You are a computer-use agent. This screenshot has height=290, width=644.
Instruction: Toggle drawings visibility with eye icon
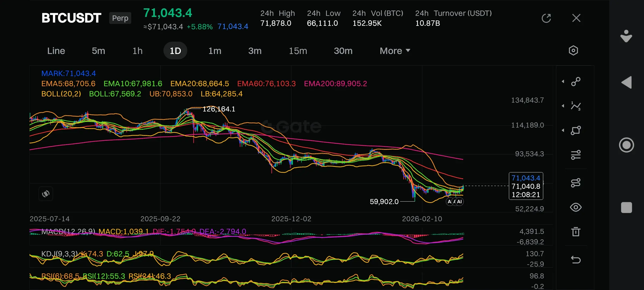[x=576, y=207]
